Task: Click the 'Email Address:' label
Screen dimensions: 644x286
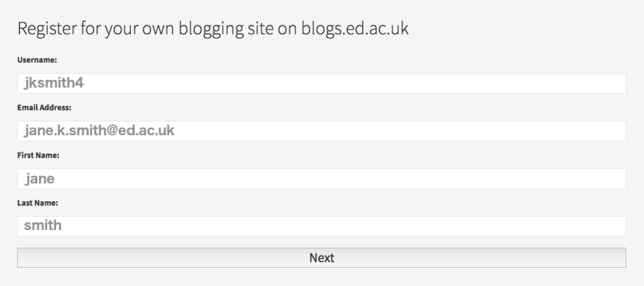Action: pyautogui.click(x=44, y=107)
